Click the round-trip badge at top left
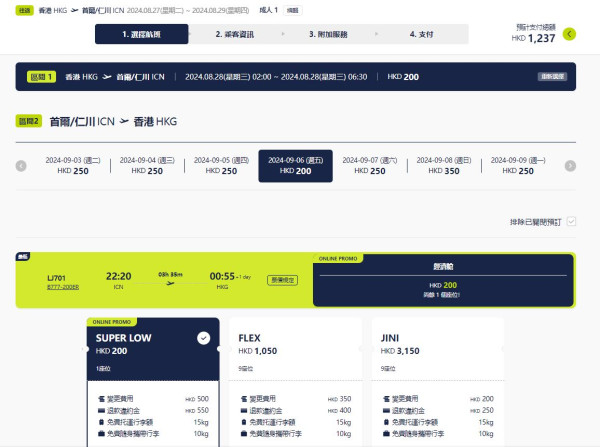Viewport: 600px width, 447px height. coord(24,10)
